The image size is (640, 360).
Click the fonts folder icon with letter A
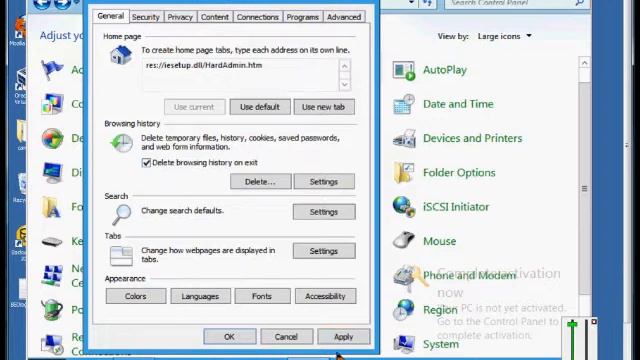pos(52,207)
